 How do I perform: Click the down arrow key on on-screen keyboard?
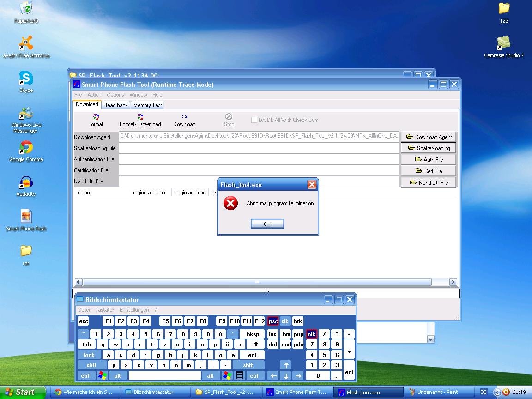click(x=286, y=375)
